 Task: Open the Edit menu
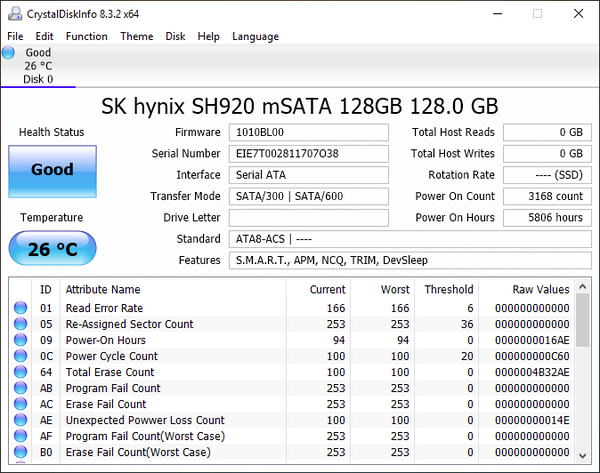44,36
